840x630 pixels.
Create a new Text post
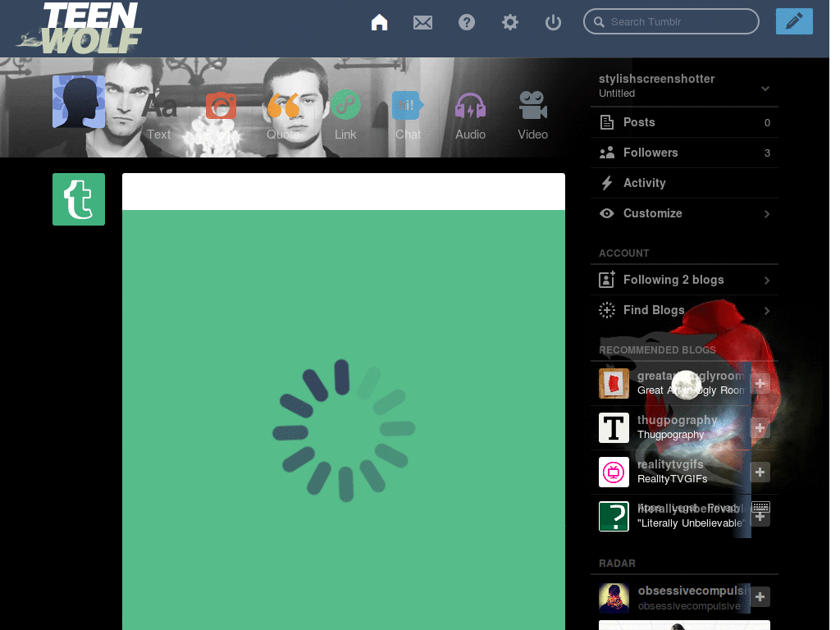pos(159,116)
